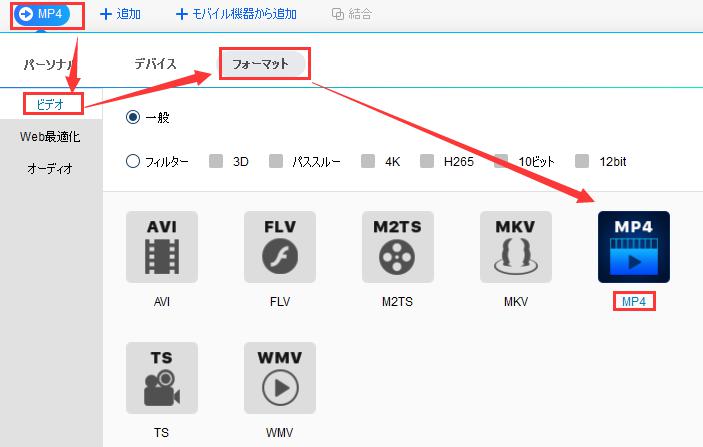
Task: Click the plus icon beside 追加
Action: pyautogui.click(x=106, y=14)
